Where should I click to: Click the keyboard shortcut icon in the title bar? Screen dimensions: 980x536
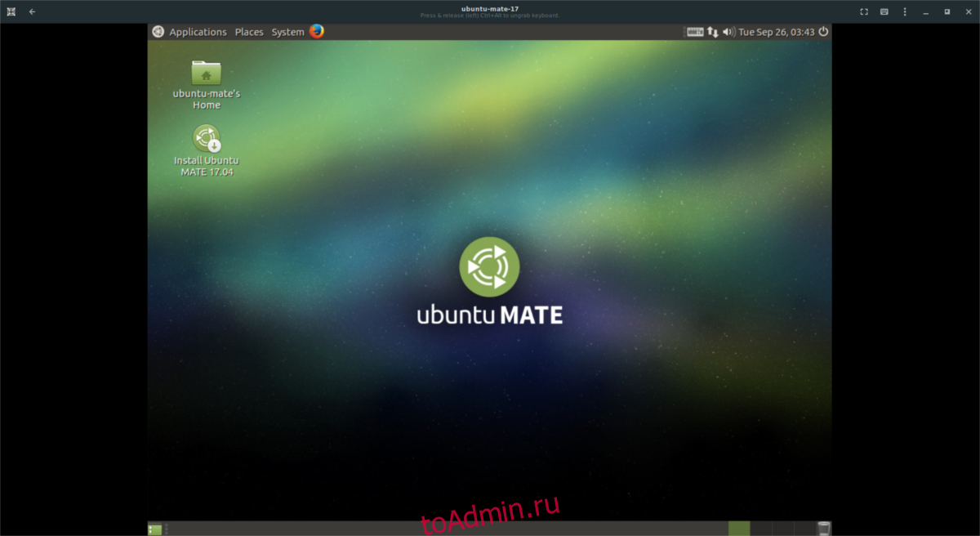click(x=884, y=11)
